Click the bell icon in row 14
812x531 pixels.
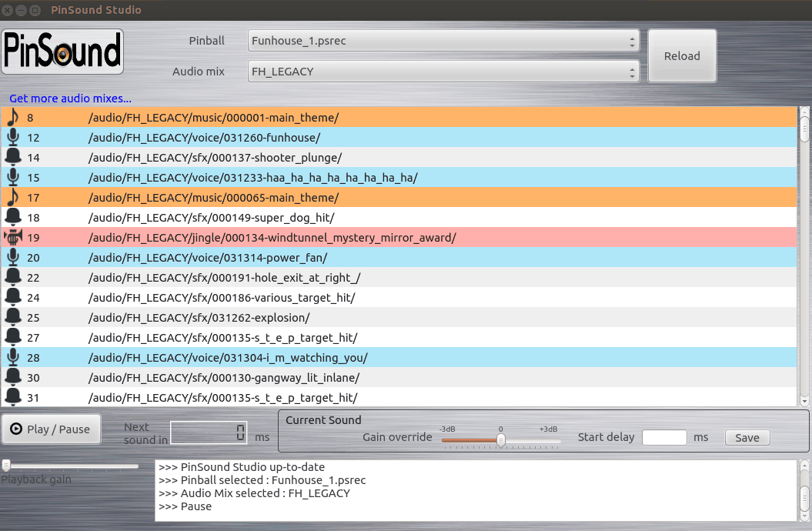click(x=13, y=157)
